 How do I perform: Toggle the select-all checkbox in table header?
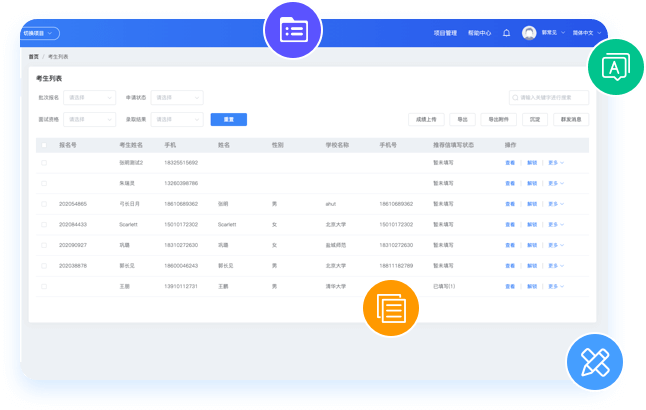click(x=44, y=145)
